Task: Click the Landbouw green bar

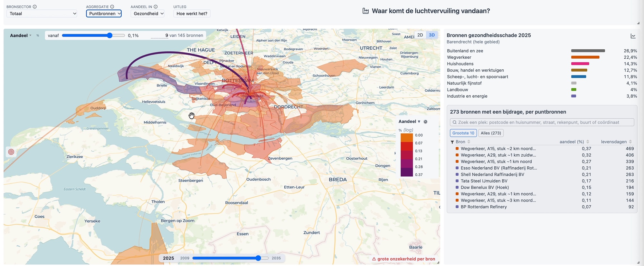Action: (574, 90)
